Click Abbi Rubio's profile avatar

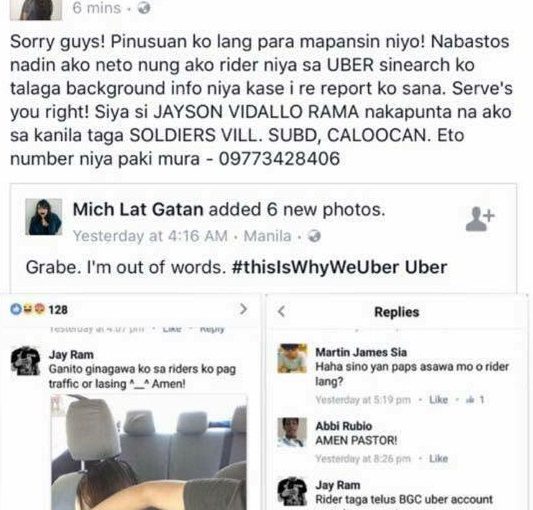pyautogui.click(x=292, y=432)
